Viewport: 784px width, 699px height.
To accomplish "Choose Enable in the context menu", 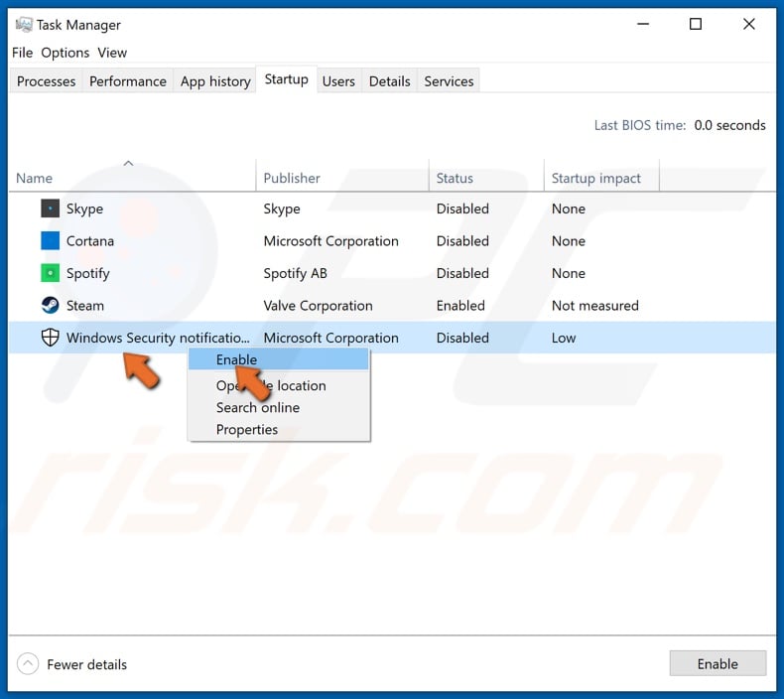I will (279, 359).
